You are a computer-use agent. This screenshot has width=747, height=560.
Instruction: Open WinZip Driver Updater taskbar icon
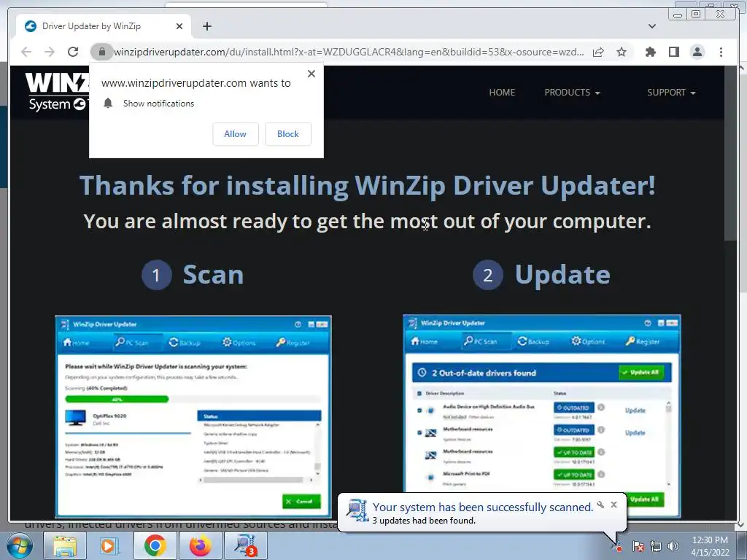click(245, 545)
